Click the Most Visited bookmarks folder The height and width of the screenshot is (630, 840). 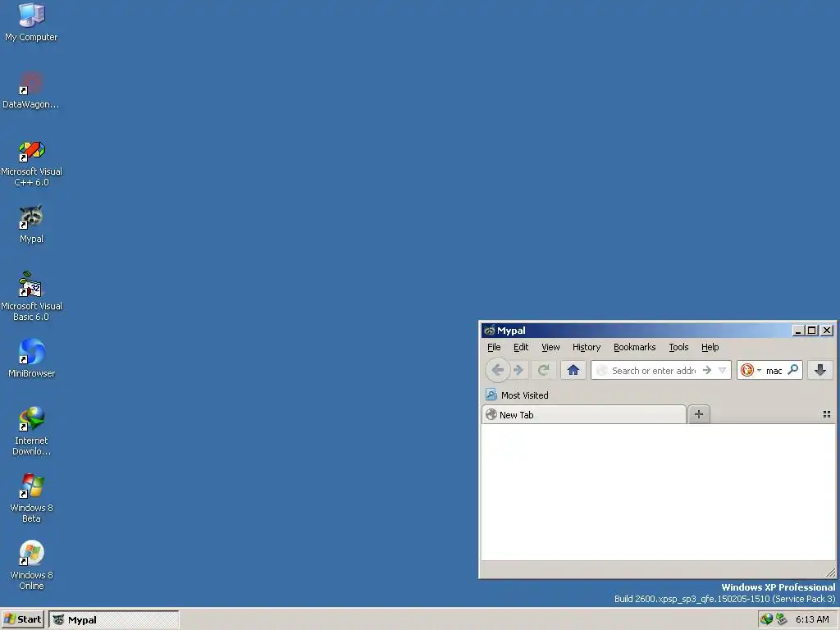click(517, 395)
